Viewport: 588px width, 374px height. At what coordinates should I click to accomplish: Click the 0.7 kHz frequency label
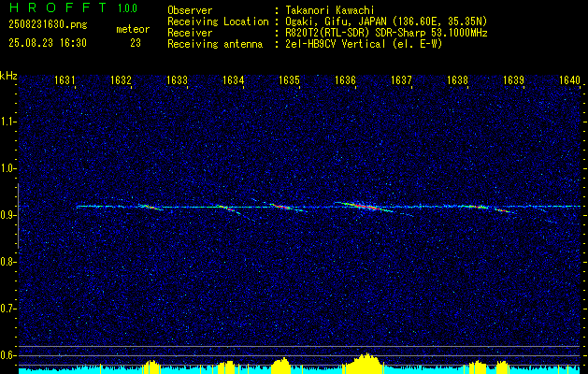click(x=9, y=309)
